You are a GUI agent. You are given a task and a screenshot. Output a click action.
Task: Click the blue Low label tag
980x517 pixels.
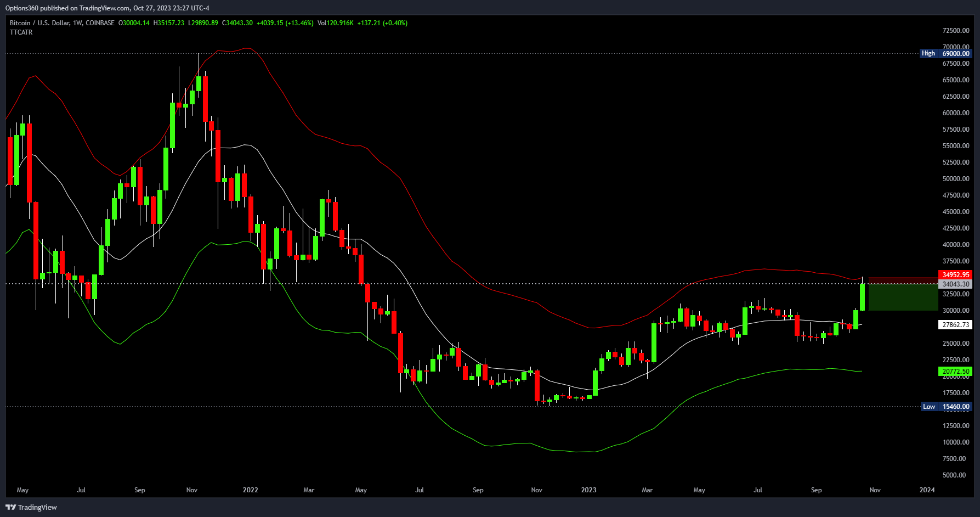click(929, 407)
